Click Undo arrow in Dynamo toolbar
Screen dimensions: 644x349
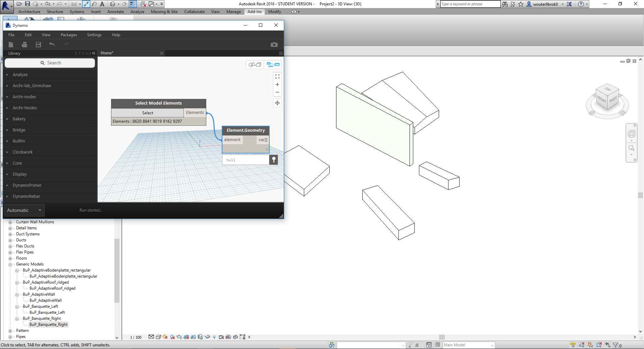click(x=52, y=45)
